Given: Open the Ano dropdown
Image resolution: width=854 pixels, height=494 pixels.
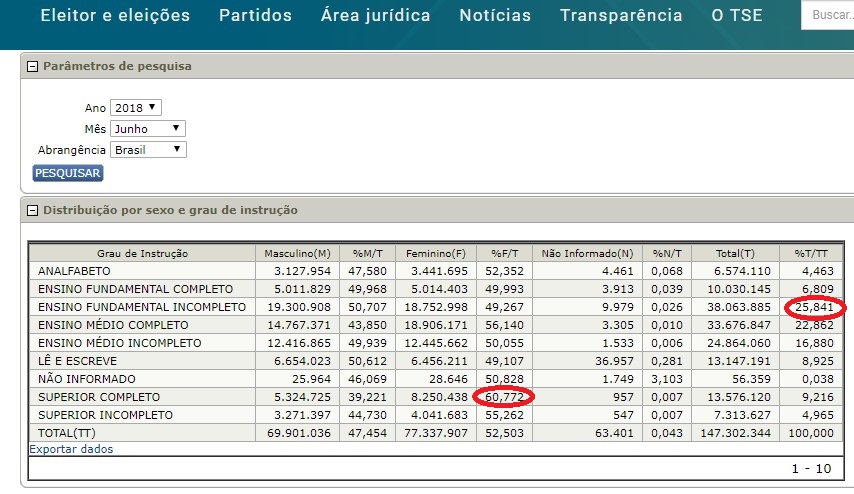Looking at the screenshot, I should click(x=136, y=108).
